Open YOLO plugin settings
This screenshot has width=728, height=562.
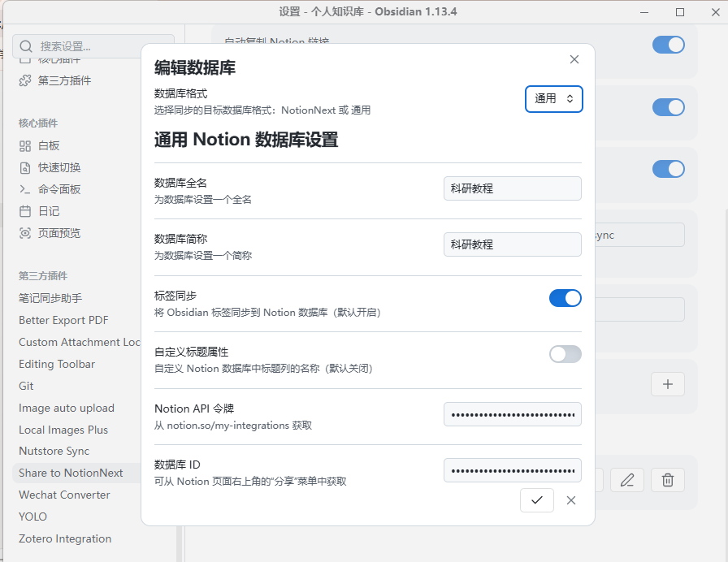tap(32, 517)
